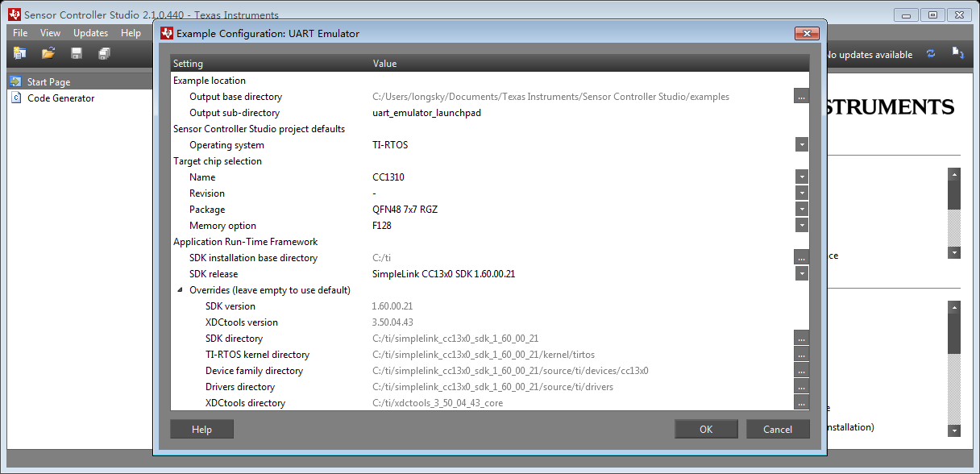Click the icon right of the refresh icon
Screen dimensions: 980x474
coord(958,53)
